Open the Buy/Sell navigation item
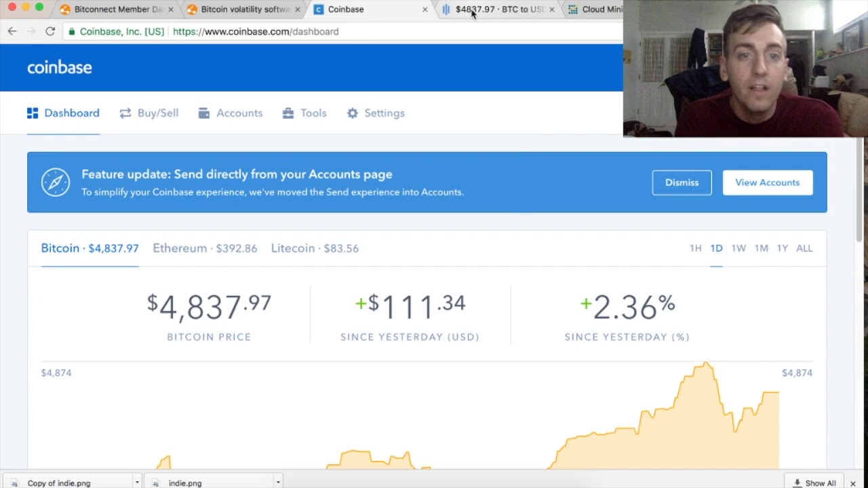The width and height of the screenshot is (868, 488). tap(149, 113)
